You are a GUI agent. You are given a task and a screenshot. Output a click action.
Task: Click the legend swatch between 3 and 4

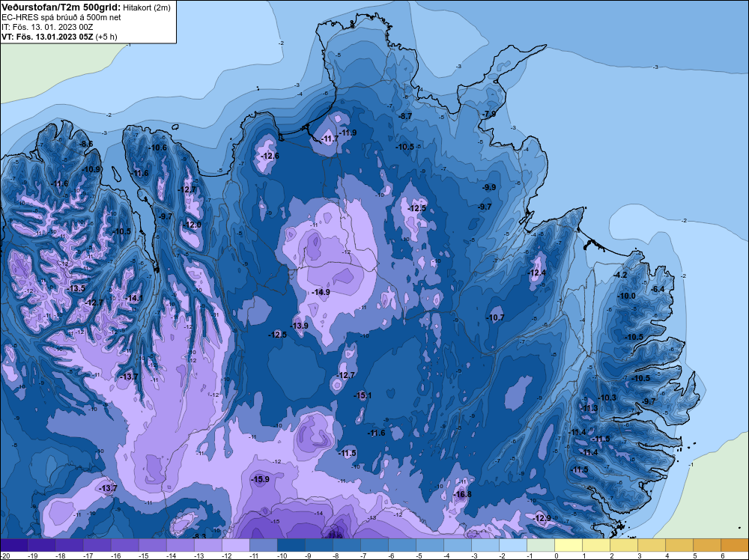point(652,545)
